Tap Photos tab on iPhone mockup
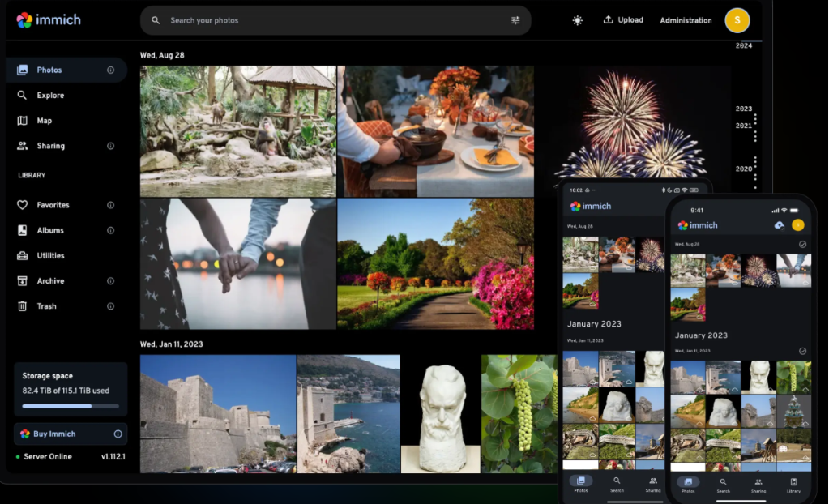The width and height of the screenshot is (829, 504). (x=688, y=485)
